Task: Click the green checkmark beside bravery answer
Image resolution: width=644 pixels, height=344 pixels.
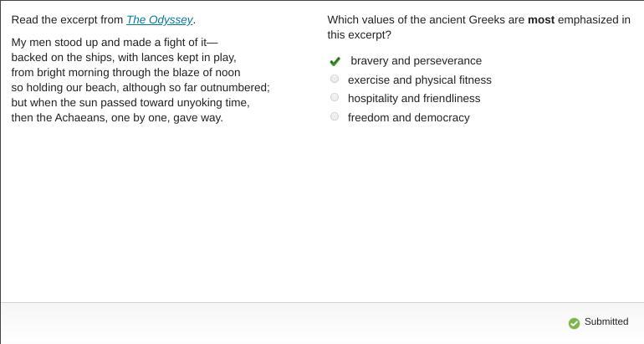Action: 335,61
